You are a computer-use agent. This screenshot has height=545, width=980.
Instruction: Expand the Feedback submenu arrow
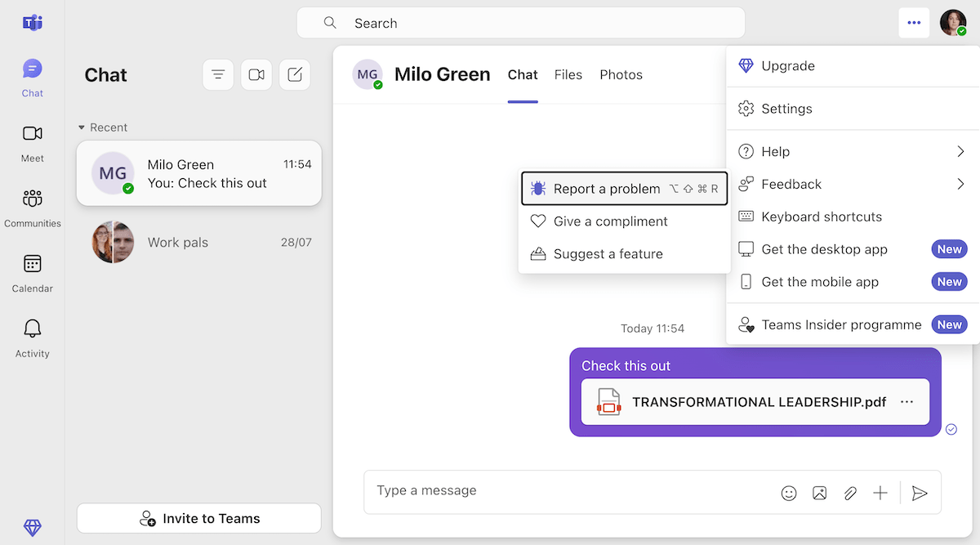[960, 184]
